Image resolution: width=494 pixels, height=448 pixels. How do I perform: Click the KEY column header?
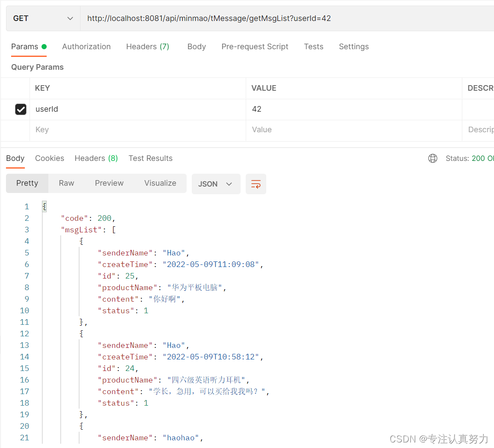(x=42, y=88)
